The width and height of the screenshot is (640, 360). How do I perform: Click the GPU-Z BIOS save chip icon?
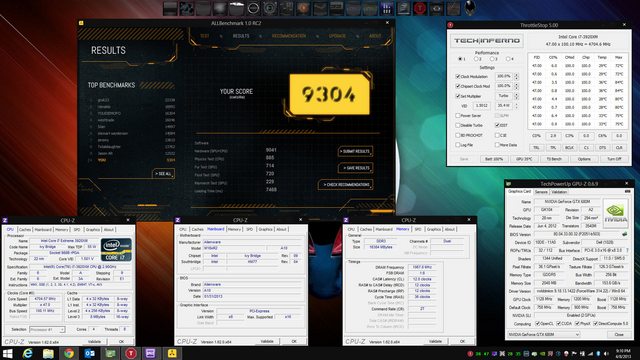point(624,234)
